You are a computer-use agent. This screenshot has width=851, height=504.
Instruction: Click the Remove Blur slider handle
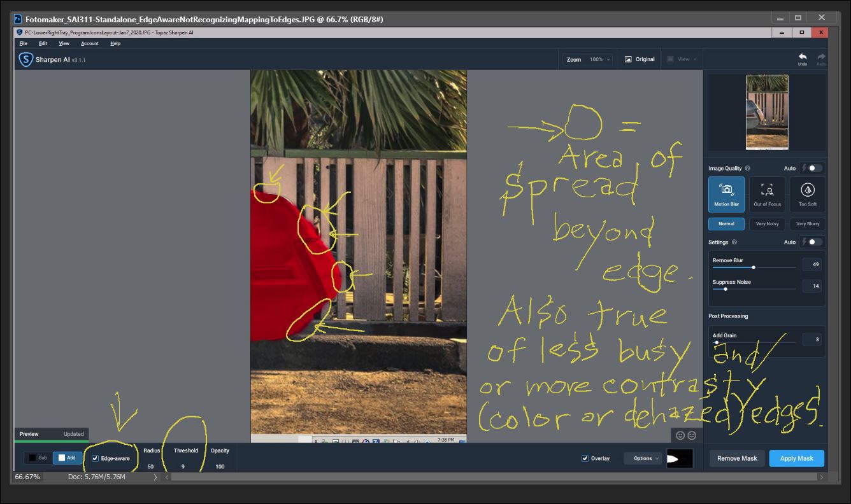pos(754,267)
